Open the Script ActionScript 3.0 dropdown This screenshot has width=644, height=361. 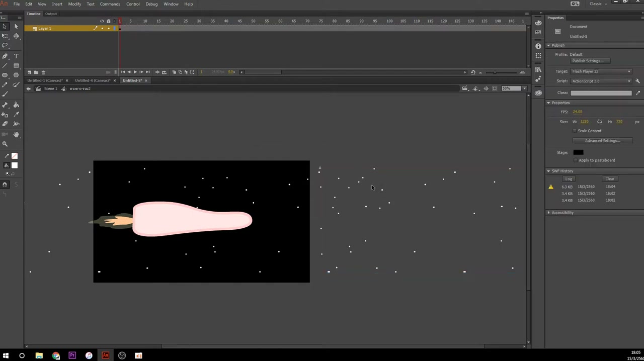coord(601,81)
